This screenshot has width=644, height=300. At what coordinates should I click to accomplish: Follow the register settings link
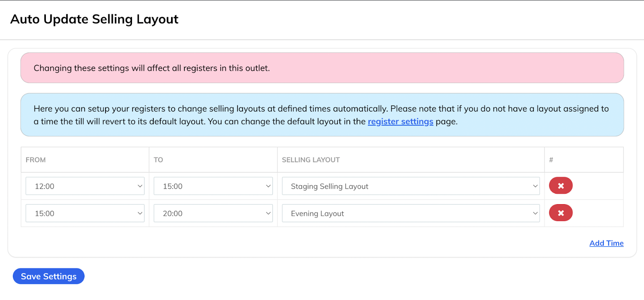click(x=400, y=122)
